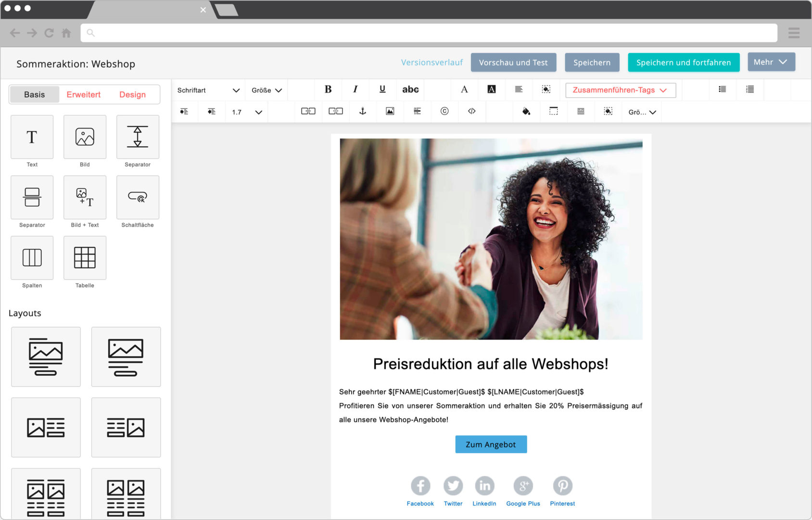Select the Spalten columns element
812x520 pixels.
coord(32,258)
